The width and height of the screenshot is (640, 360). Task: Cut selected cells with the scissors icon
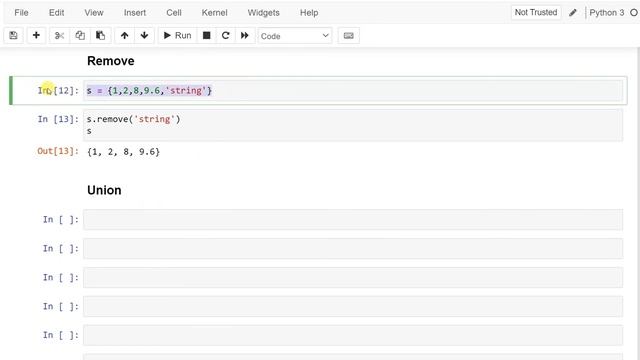(x=60, y=36)
